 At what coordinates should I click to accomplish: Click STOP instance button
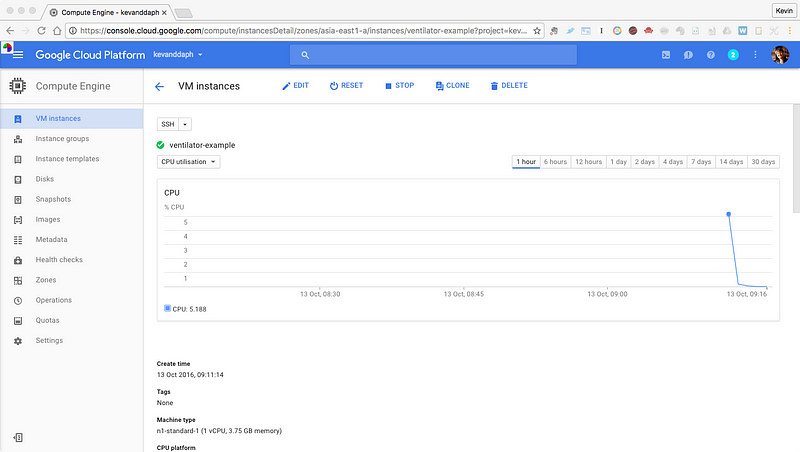click(x=399, y=86)
